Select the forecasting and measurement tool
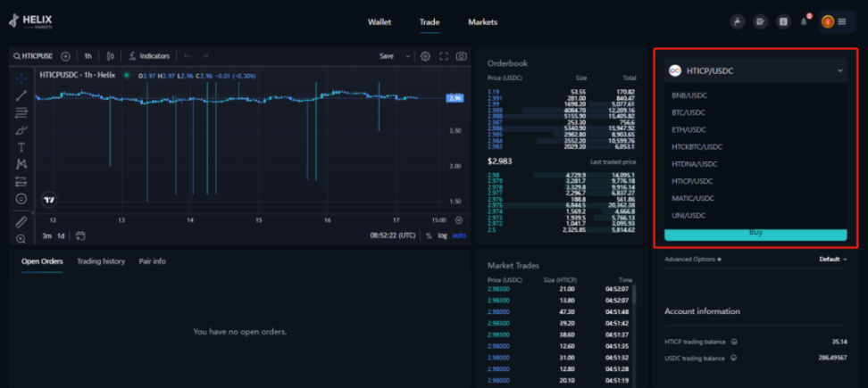Image resolution: width=868 pixels, height=388 pixels. (x=21, y=181)
